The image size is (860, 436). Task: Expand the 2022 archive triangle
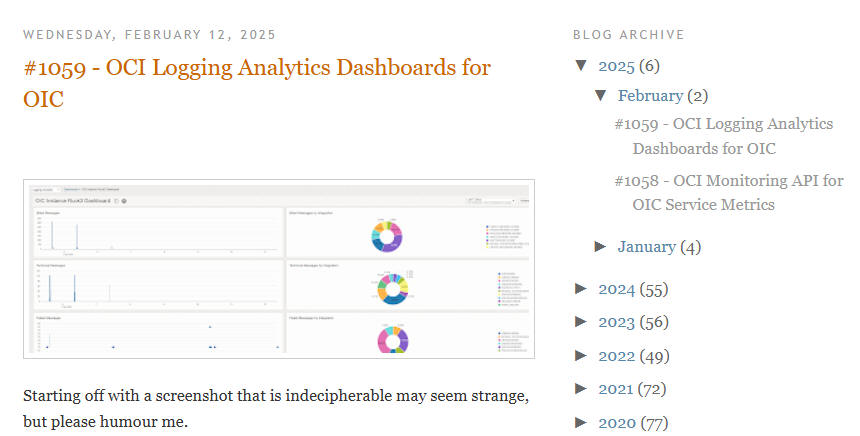[x=581, y=356]
